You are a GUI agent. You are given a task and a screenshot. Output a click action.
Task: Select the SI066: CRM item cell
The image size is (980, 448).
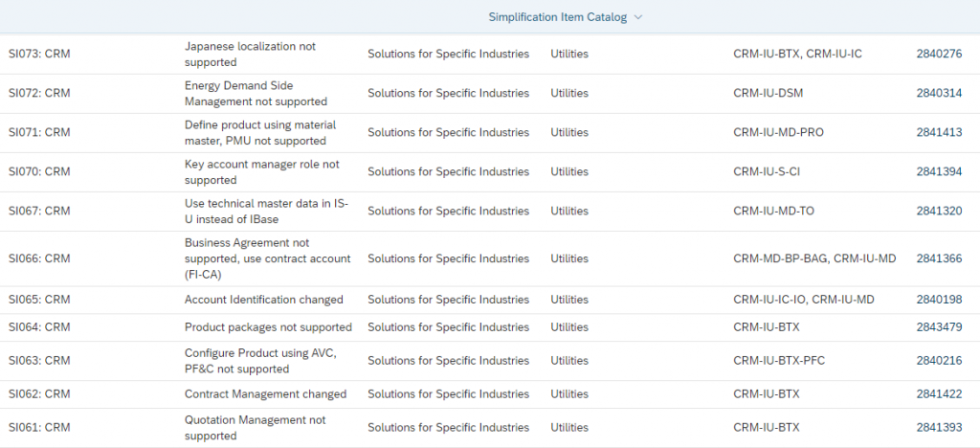pyautogui.click(x=39, y=258)
